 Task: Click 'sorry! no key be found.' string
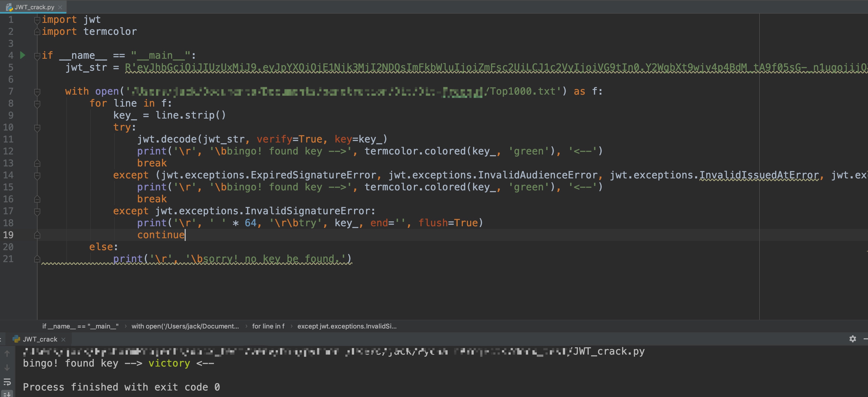point(271,259)
